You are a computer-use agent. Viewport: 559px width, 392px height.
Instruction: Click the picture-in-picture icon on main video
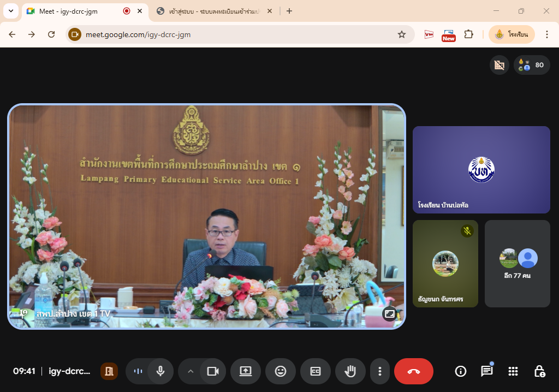click(389, 314)
